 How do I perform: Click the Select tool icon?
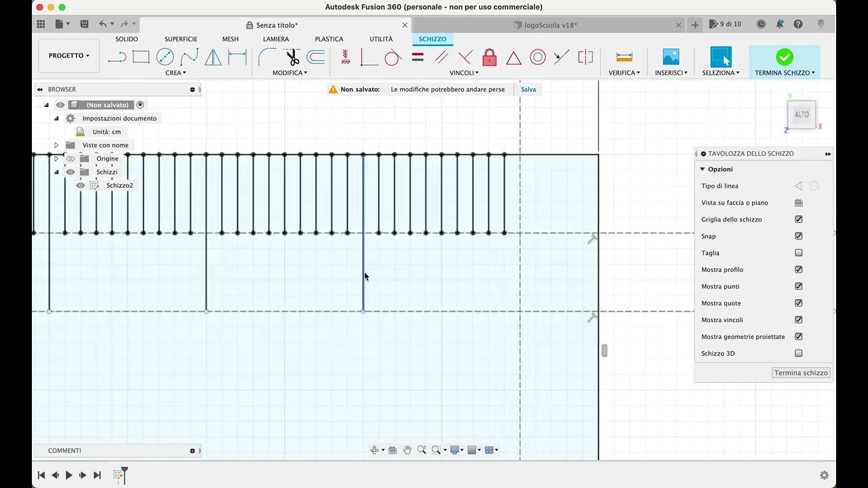(721, 57)
